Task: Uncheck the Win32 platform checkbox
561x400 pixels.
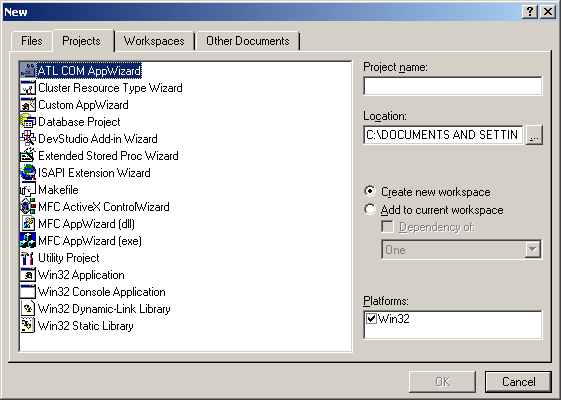Action: tap(371, 318)
